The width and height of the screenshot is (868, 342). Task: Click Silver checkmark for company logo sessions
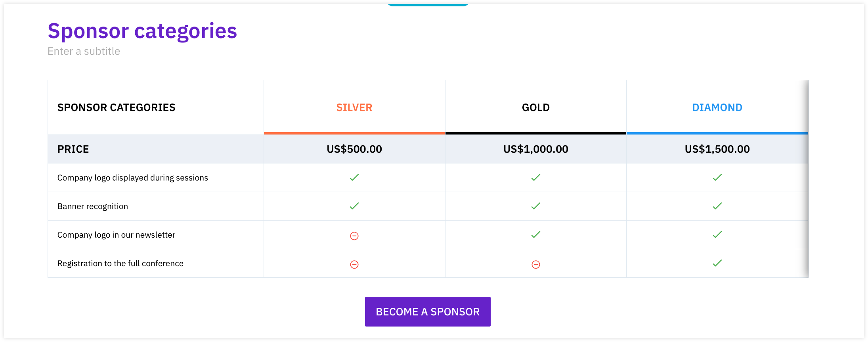point(354,177)
